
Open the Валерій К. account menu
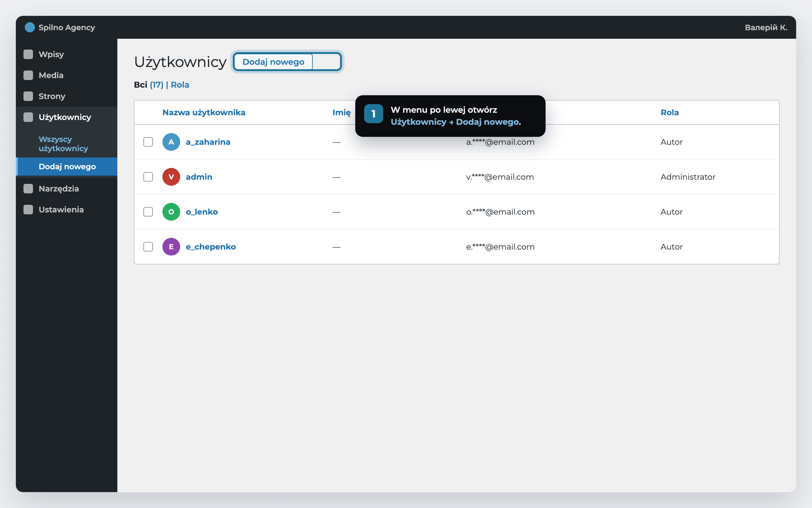click(766, 27)
